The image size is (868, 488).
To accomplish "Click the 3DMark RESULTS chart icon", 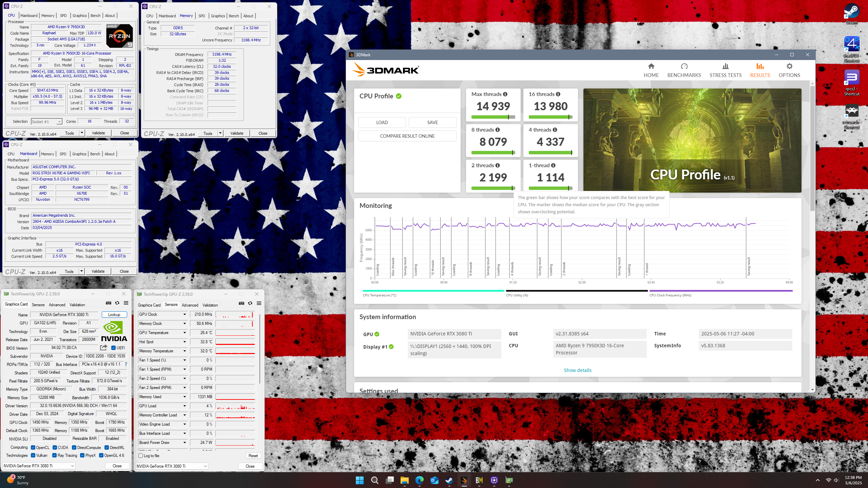I will click(760, 66).
